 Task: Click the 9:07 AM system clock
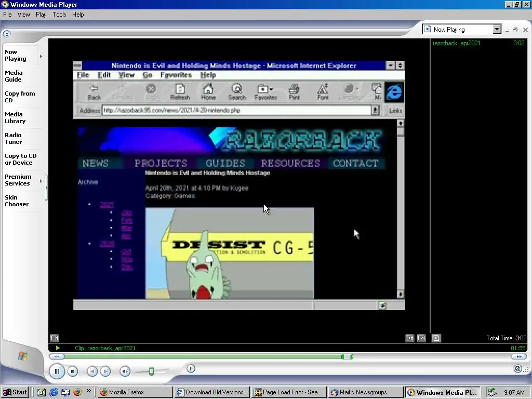(x=514, y=393)
